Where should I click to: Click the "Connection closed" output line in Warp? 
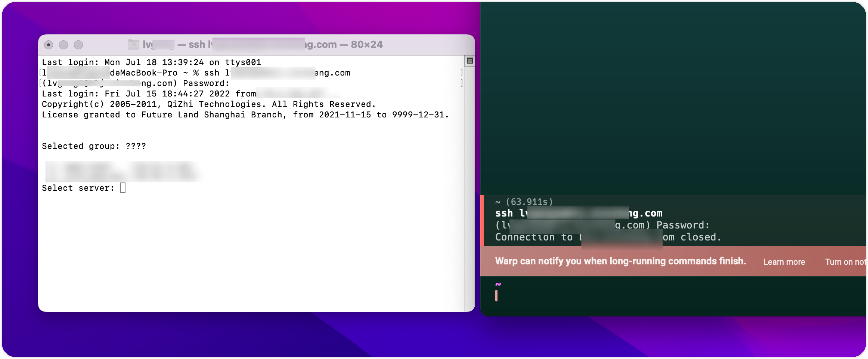608,237
